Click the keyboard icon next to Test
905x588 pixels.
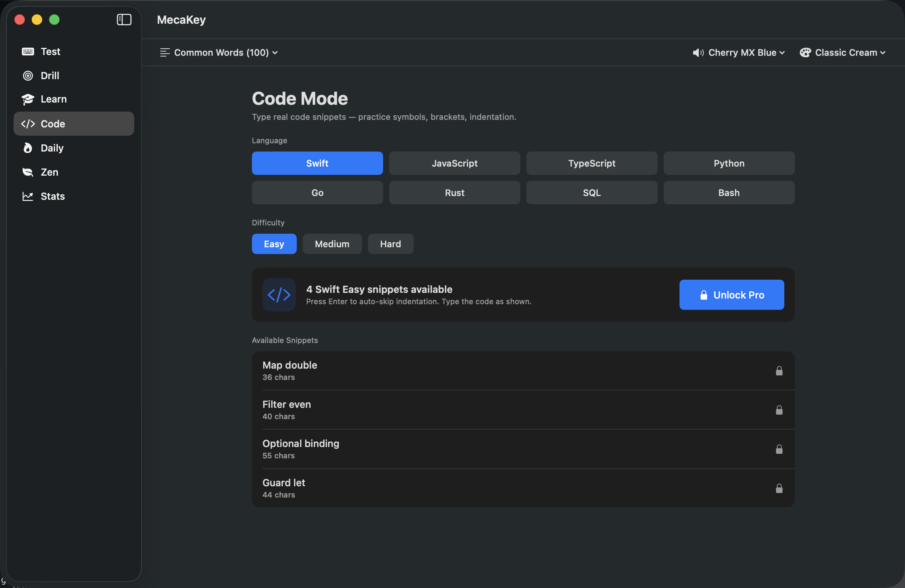coord(28,52)
